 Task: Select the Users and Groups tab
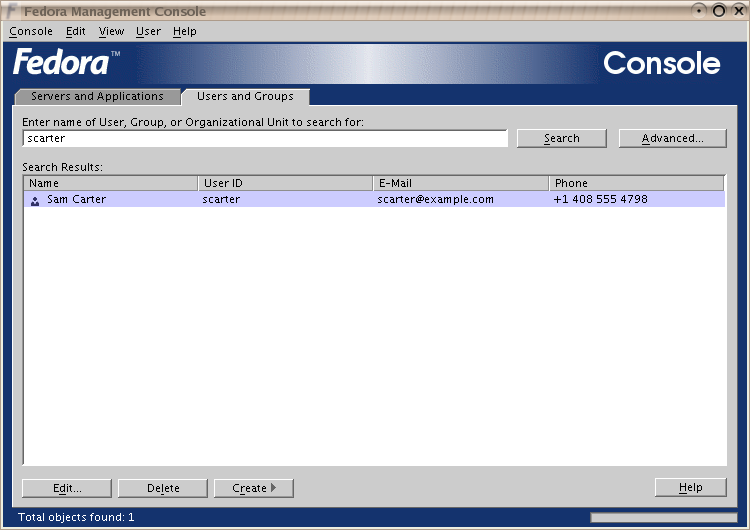(245, 96)
